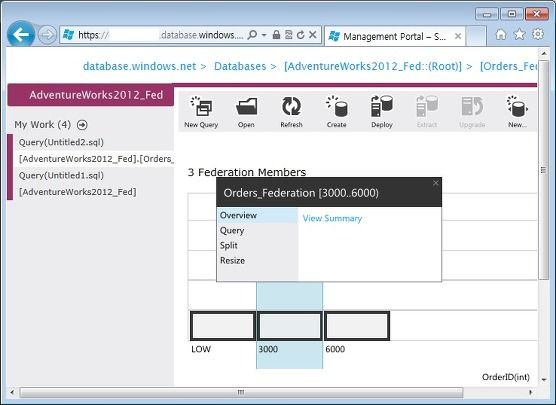The image size is (556, 405).
Task: Click the stop loading X icon
Action: pyautogui.click(x=312, y=35)
